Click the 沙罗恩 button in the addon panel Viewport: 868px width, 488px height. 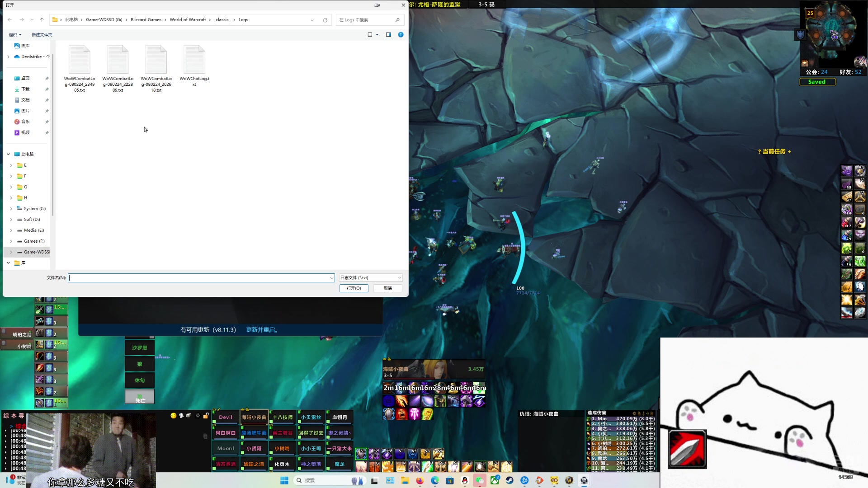tap(140, 347)
